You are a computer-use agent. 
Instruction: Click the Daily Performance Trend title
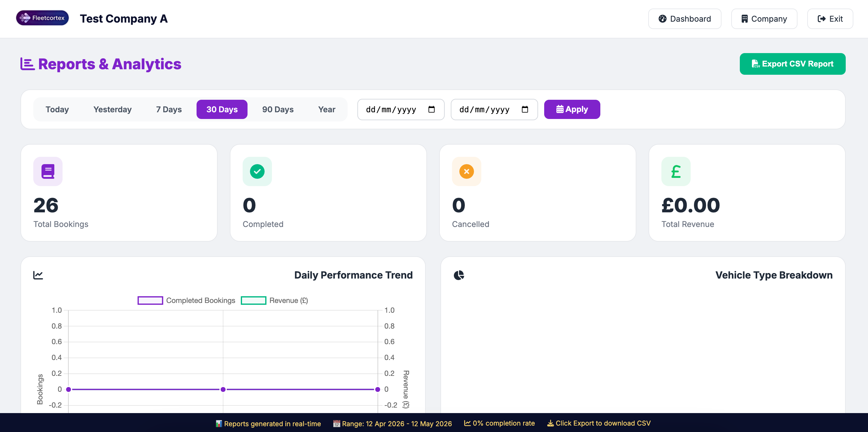pos(353,275)
